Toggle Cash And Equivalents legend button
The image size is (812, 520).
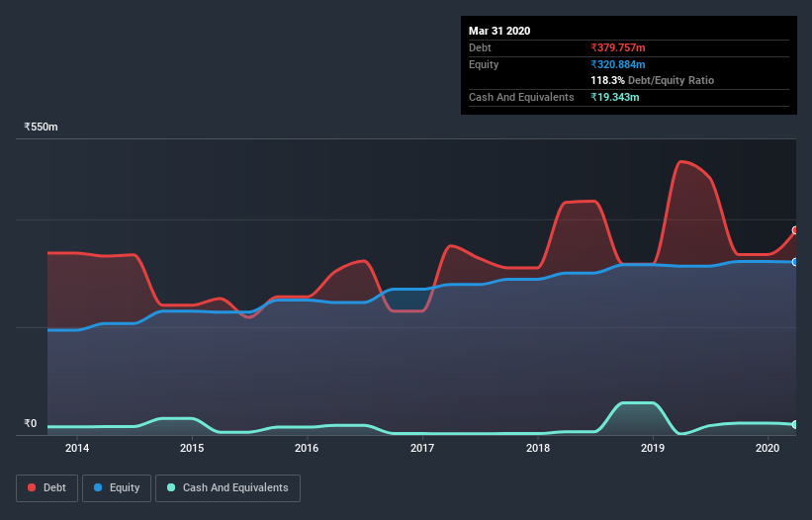click(227, 488)
